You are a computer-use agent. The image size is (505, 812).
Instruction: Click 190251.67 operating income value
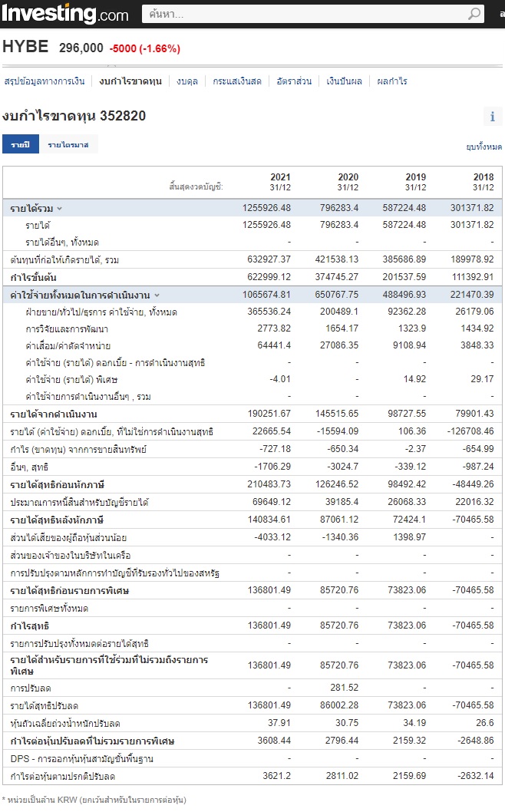coord(269,414)
